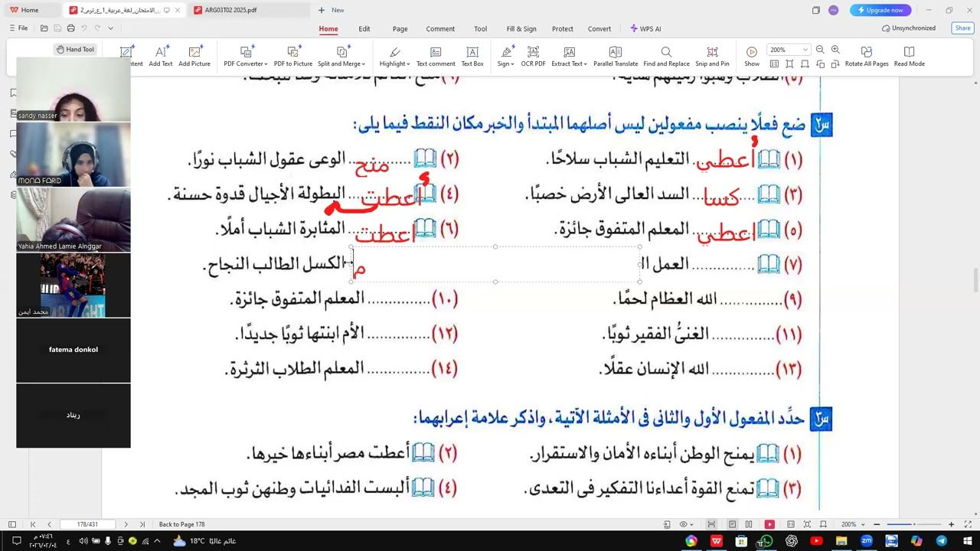Open the Convert ribbon tab

(599, 29)
